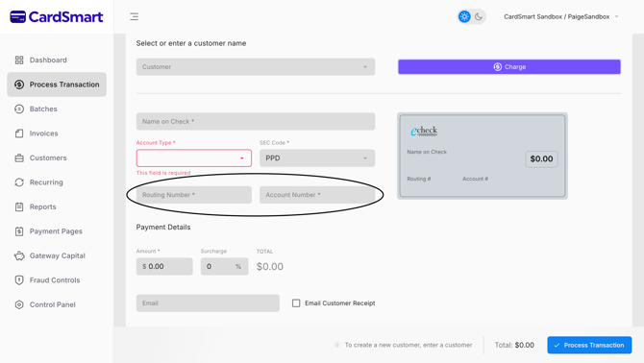This screenshot has width=644, height=363.
Task: Click the 'Total: $0.00' footer text
Action: pos(514,345)
